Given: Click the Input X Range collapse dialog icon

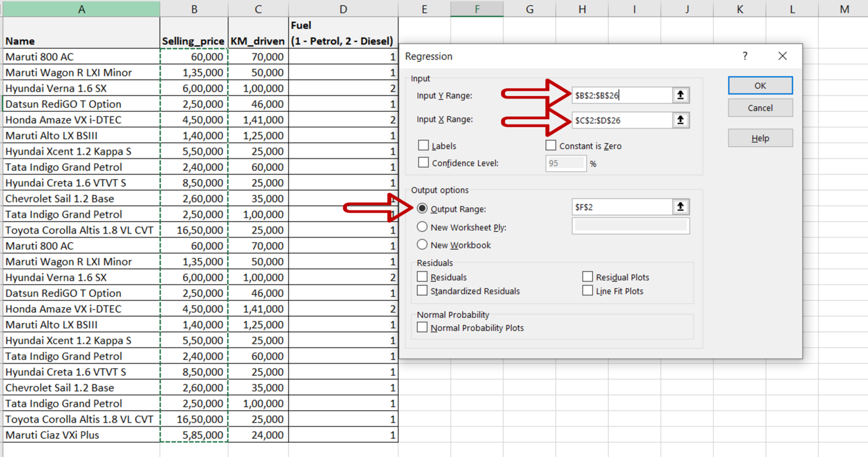Looking at the screenshot, I should coord(680,120).
